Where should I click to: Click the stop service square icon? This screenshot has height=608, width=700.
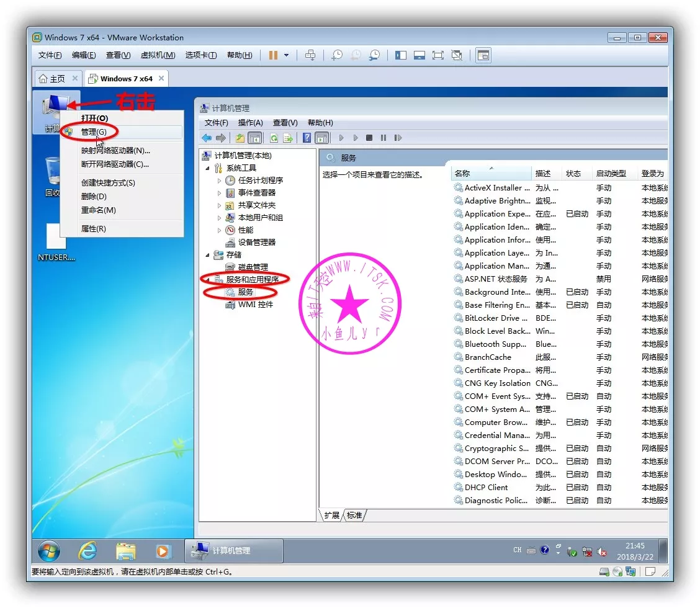pyautogui.click(x=369, y=138)
